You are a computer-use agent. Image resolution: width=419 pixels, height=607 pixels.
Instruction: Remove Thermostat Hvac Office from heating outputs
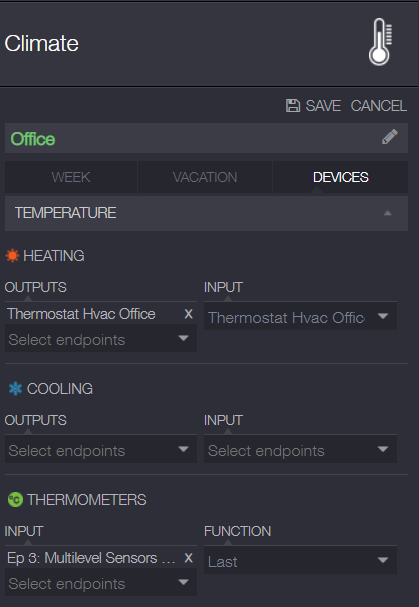pyautogui.click(x=188, y=314)
